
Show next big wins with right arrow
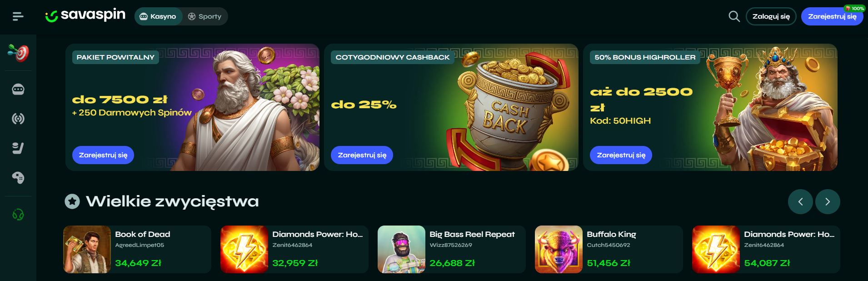[828, 201]
